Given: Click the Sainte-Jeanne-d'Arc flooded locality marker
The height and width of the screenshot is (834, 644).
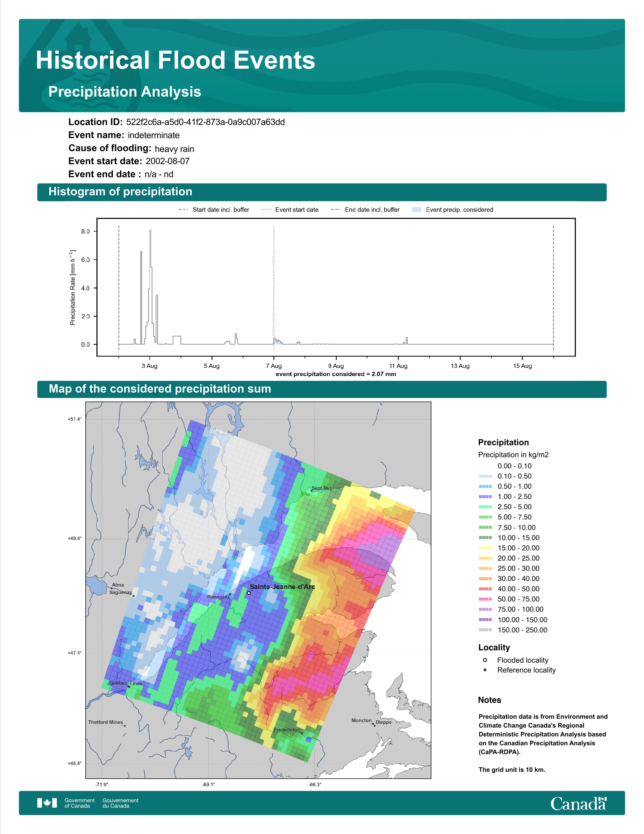Looking at the screenshot, I should [x=249, y=593].
